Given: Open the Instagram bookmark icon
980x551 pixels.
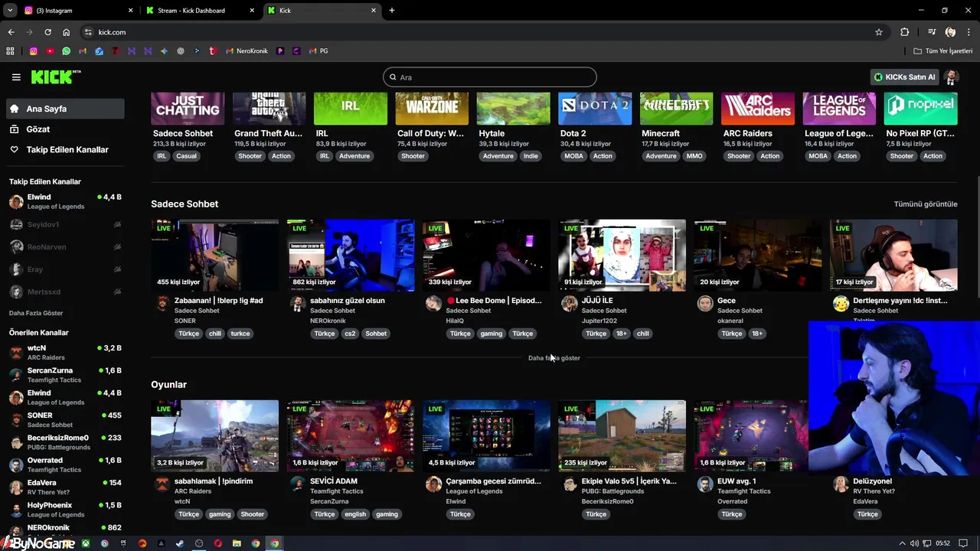Looking at the screenshot, I should (34, 51).
